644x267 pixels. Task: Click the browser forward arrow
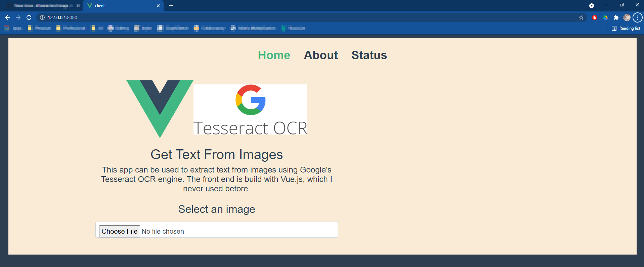pyautogui.click(x=18, y=17)
